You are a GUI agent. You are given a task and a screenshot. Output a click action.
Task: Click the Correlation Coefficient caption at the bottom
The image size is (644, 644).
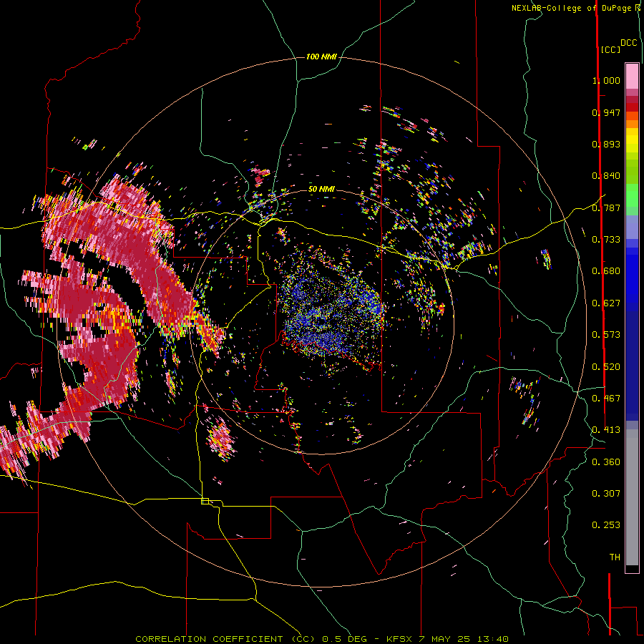[321, 639]
